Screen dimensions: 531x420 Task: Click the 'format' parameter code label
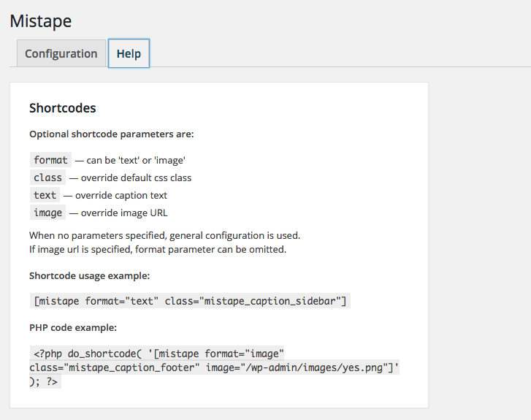(x=51, y=160)
